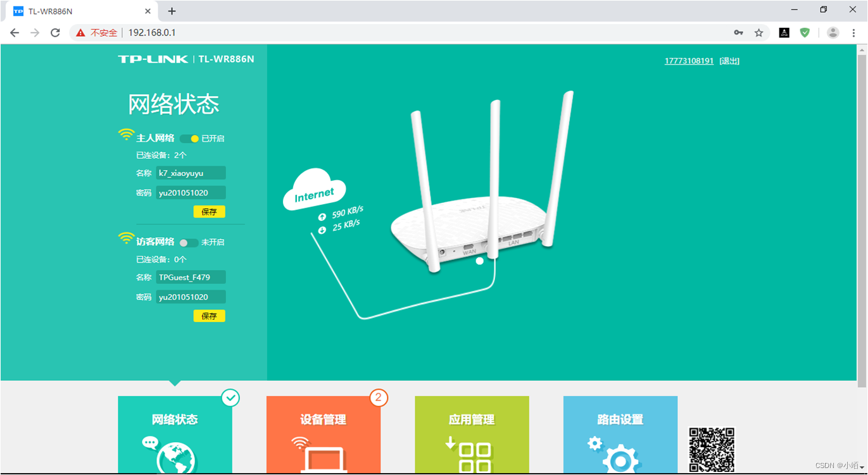Click the grid icon in 应用管理 tile
868x475 pixels.
point(475,459)
